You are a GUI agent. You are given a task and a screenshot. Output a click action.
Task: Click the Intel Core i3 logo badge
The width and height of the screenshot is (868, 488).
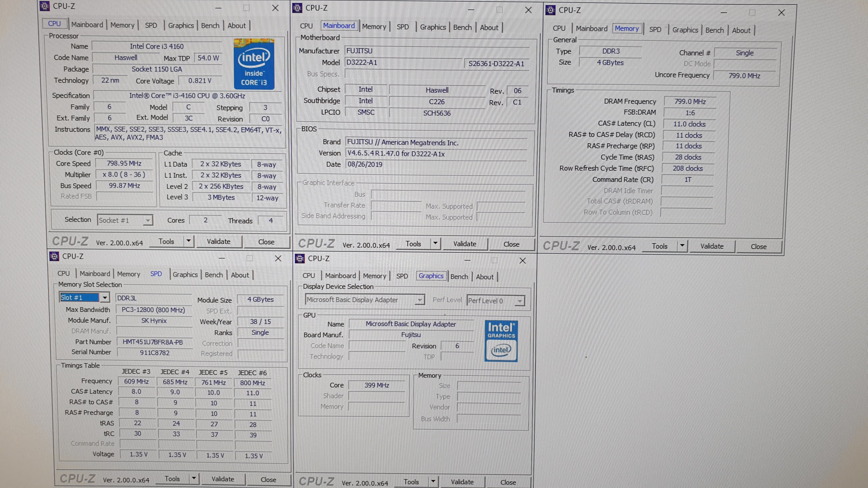[x=254, y=64]
